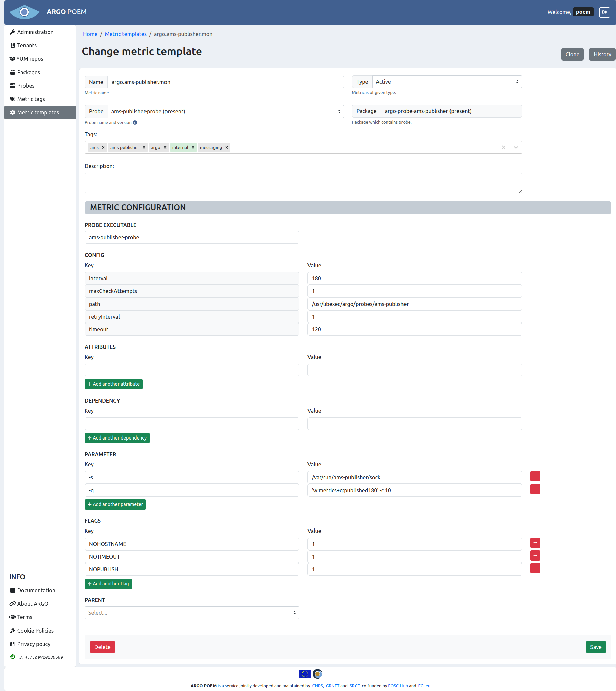The width and height of the screenshot is (616, 691).
Task: Clear all tags using the x control
Action: click(504, 147)
